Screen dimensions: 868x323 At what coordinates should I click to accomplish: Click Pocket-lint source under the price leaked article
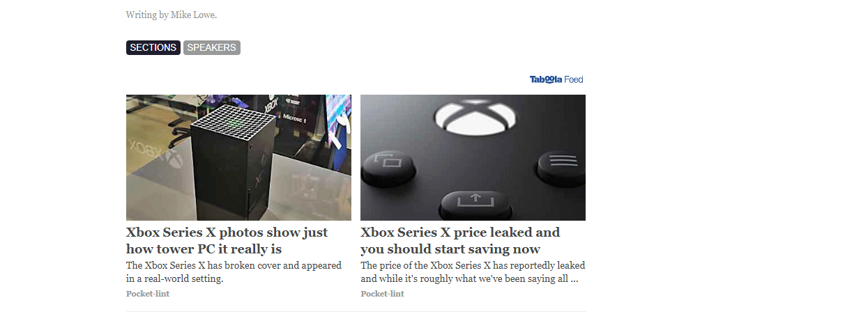tap(382, 294)
